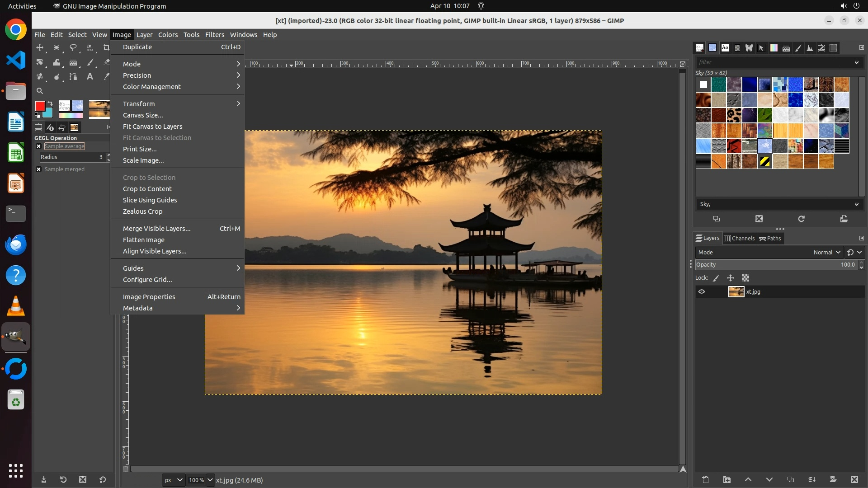
Task: Toggle the Sample average checkbox
Action: [39, 146]
